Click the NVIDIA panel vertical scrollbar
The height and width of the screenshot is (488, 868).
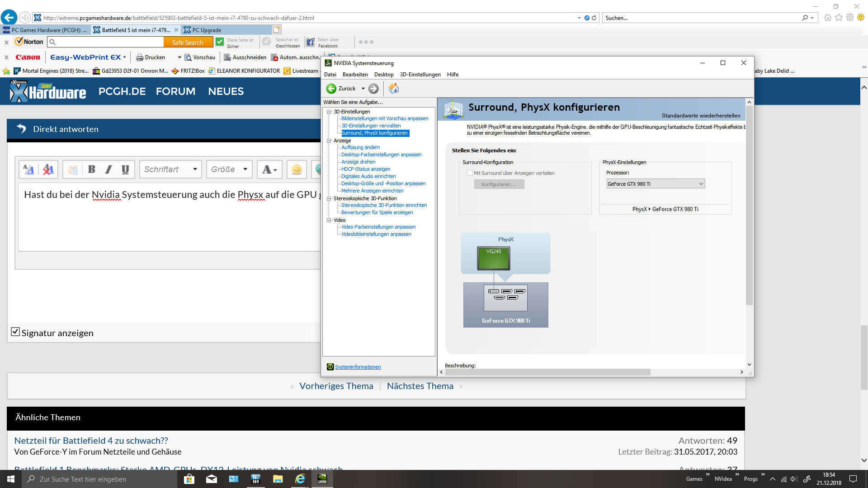tap(749, 206)
